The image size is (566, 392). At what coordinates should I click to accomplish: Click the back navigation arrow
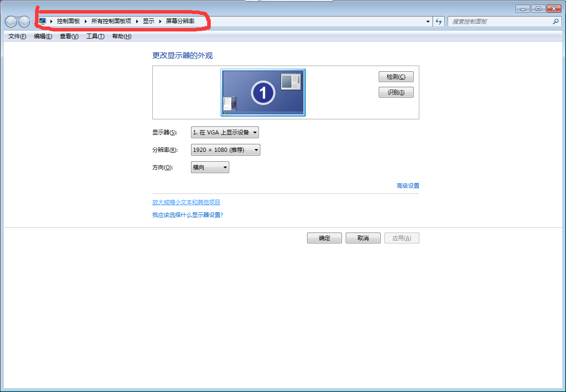(x=10, y=21)
